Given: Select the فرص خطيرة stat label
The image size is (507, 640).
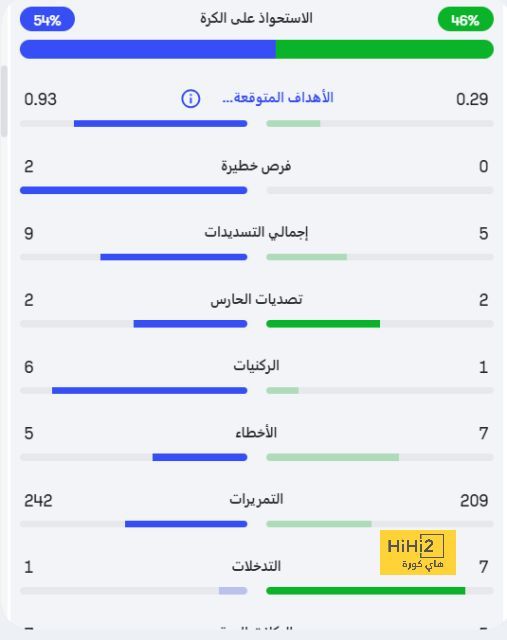Looking at the screenshot, I should pos(256,166).
